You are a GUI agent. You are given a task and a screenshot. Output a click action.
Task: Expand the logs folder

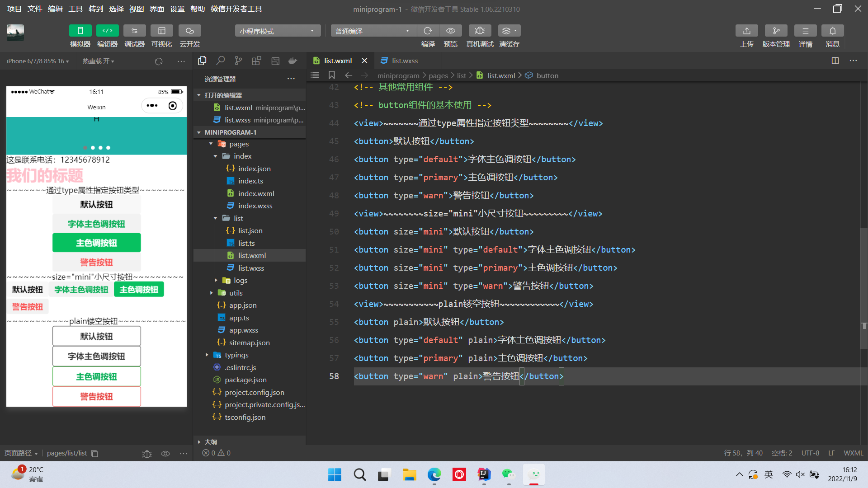click(240, 280)
